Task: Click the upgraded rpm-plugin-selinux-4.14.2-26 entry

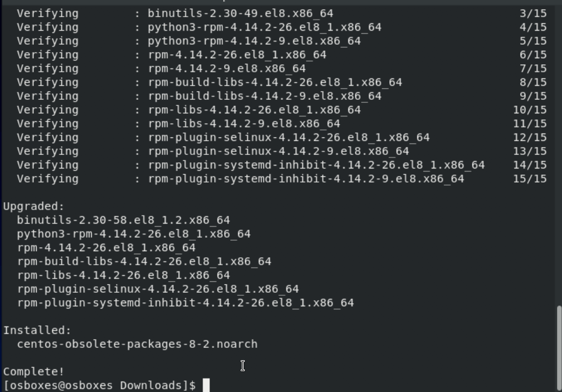Action: (158, 289)
